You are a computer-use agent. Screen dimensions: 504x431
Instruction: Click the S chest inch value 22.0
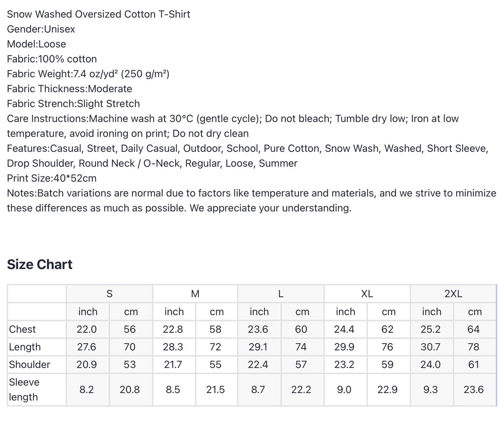87,330
